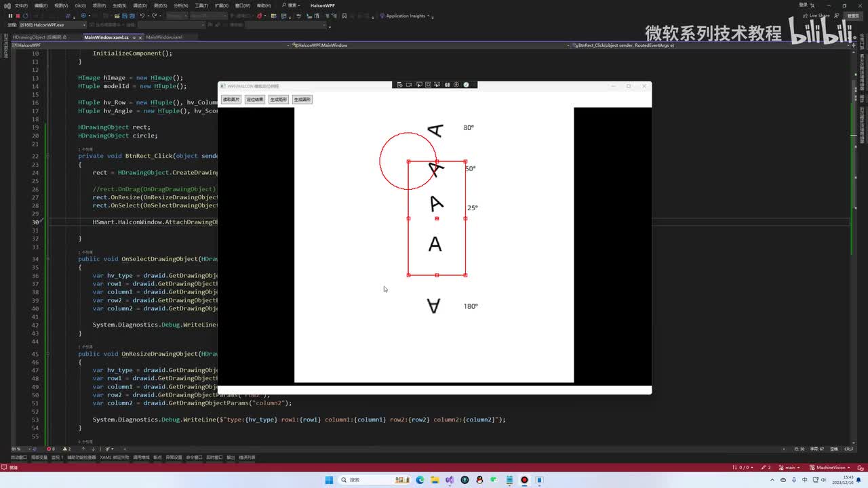Open the 断点 tab in the bottom panel
The height and width of the screenshot is (488, 868).
point(159,457)
